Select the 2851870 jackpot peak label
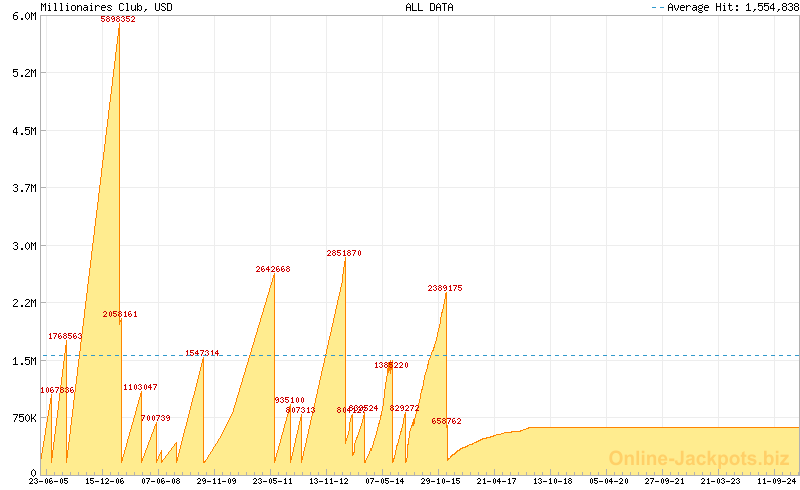800x490 pixels. point(344,253)
